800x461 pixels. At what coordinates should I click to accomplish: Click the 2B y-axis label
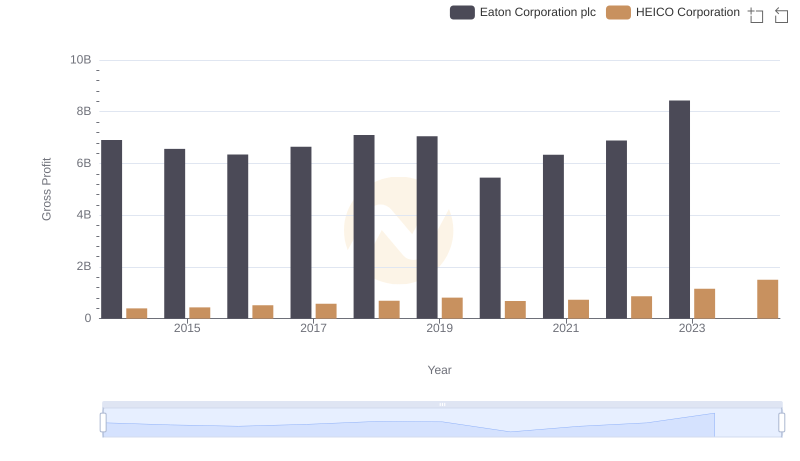(84, 266)
